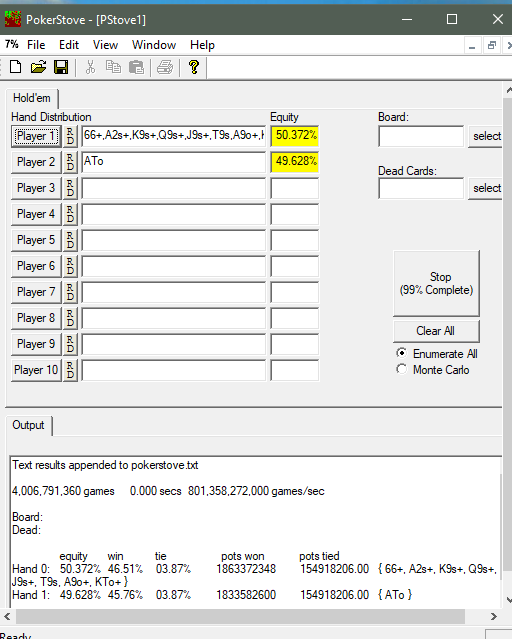
Task: Click the Player 3 button
Action: pos(36,188)
